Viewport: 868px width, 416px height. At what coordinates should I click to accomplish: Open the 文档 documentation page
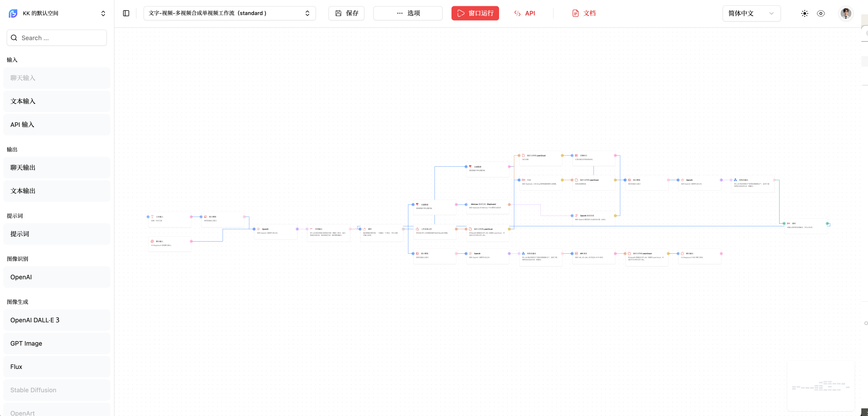coord(583,13)
